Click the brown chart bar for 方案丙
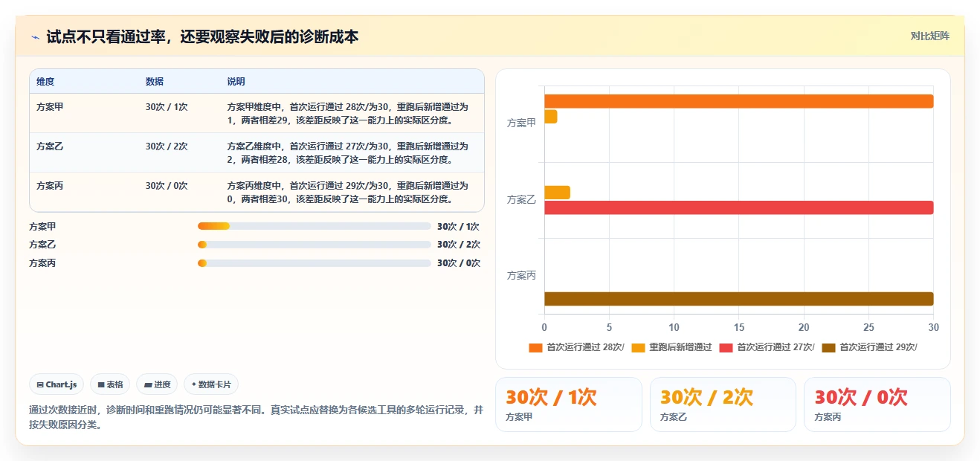This screenshot has height=461, width=980. [738, 299]
